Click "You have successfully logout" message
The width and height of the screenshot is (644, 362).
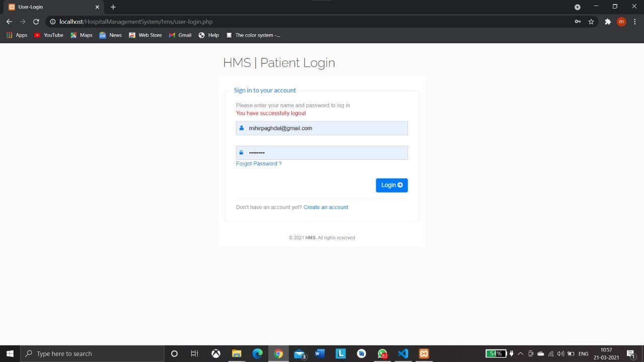tap(271, 113)
